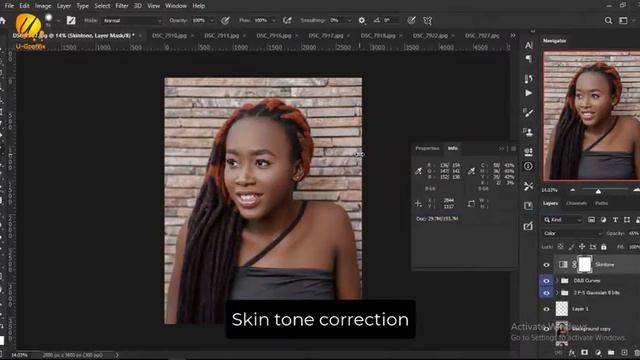This screenshot has height=360, width=640.
Task: Open brush preset picker arrow
Action: [58, 20]
